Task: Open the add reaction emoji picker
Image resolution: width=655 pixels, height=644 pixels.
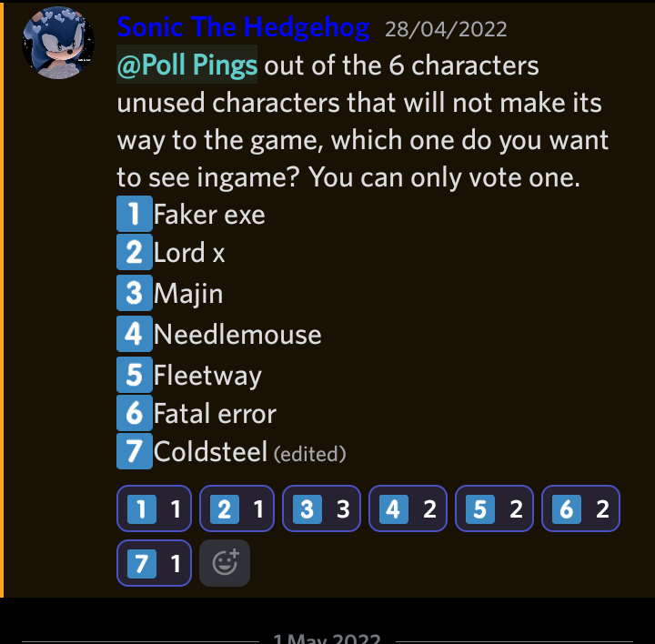Action: coord(224,564)
